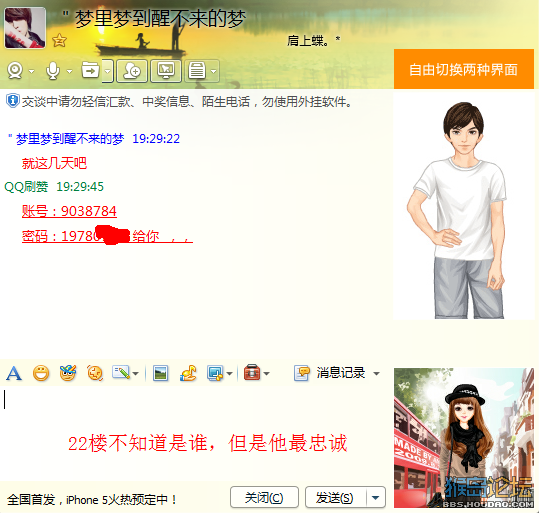Click sender name QQ刷赞

26,187
